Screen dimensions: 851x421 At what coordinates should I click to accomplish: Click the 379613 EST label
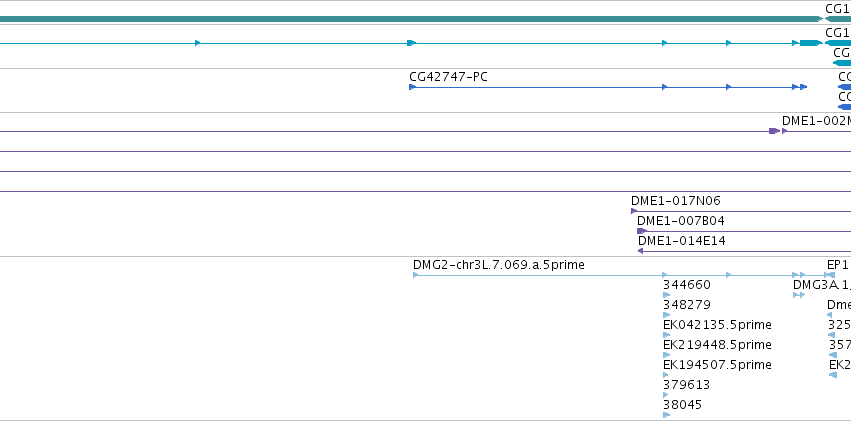687,385
